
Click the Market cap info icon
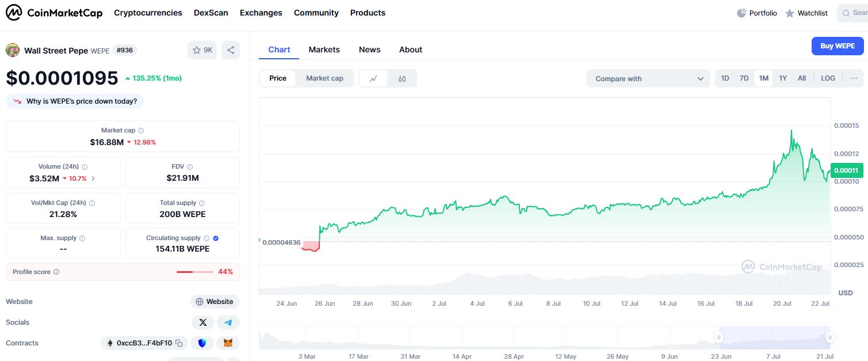141,131
